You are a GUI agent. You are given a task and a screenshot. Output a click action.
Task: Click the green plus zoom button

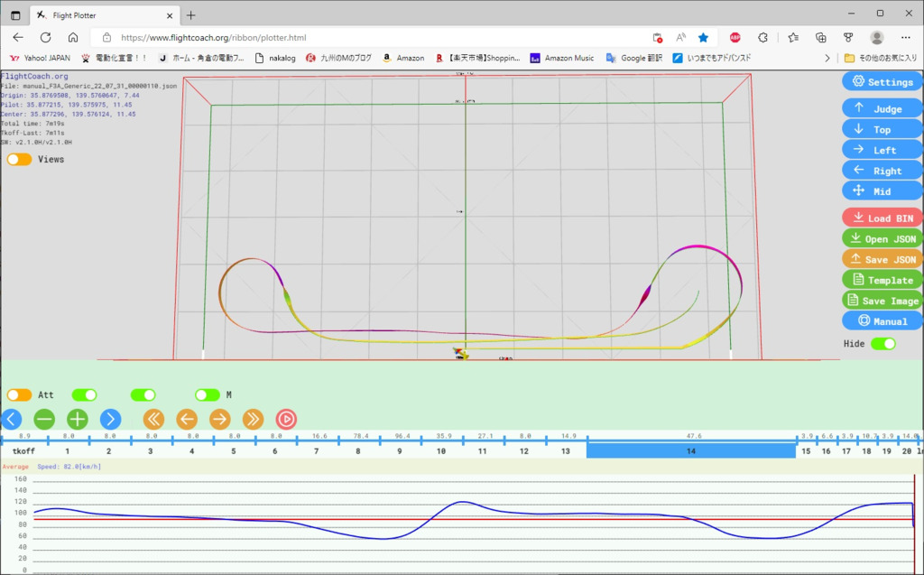tap(78, 420)
